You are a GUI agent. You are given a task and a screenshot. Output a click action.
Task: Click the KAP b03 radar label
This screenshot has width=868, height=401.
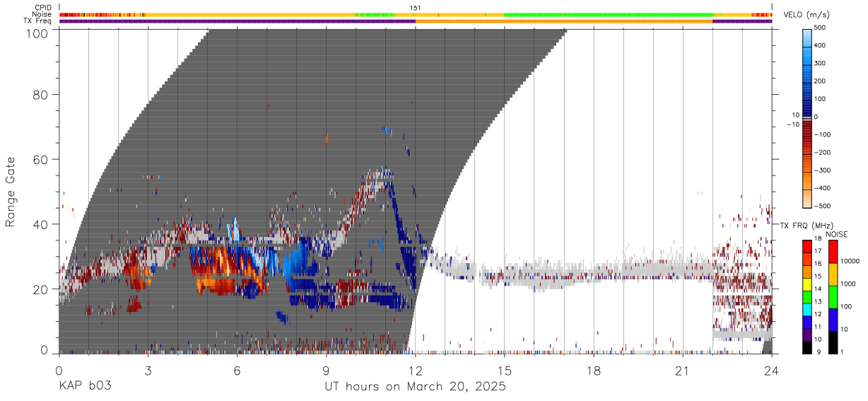(85, 387)
